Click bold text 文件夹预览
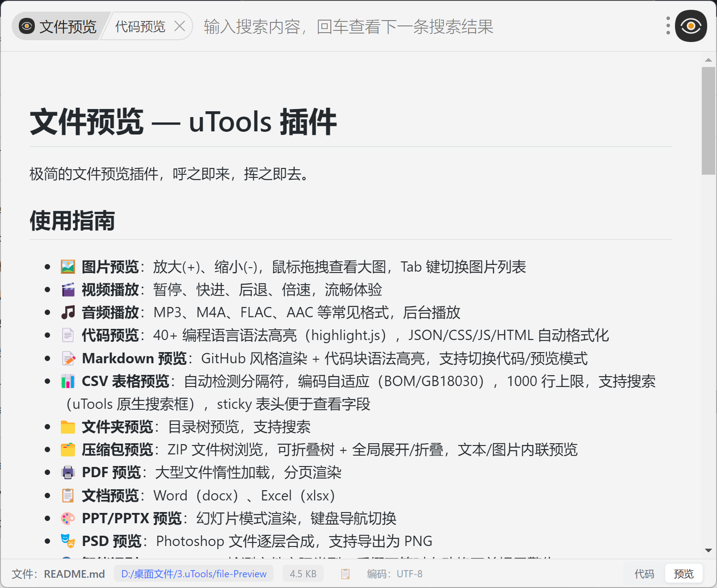 118,427
